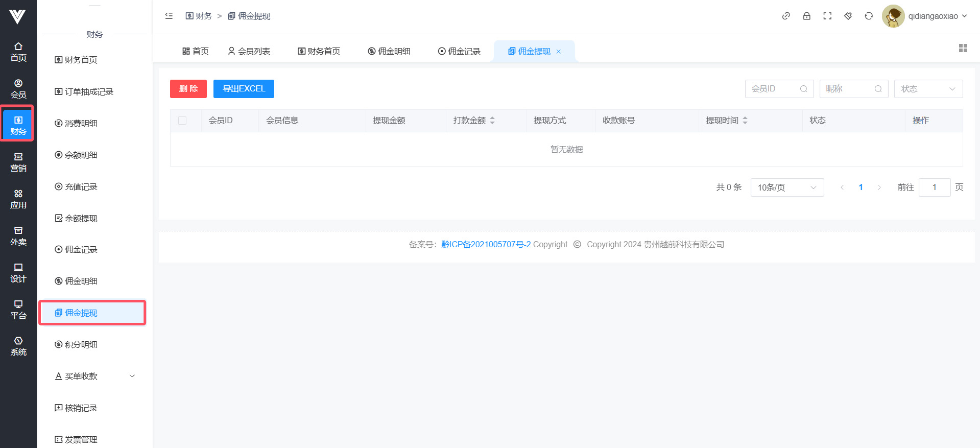980x448 pixels.
Task: Open the 营销 section in sidebar
Action: [18, 162]
